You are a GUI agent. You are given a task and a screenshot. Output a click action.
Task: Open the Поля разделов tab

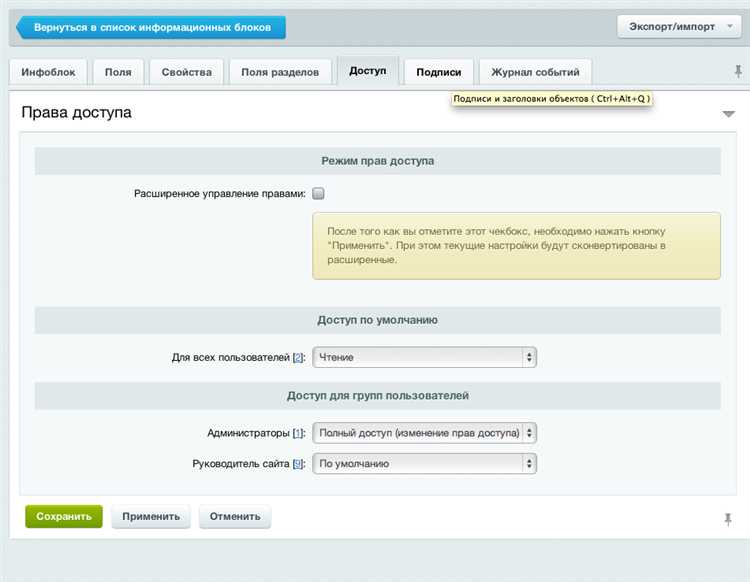point(280,72)
